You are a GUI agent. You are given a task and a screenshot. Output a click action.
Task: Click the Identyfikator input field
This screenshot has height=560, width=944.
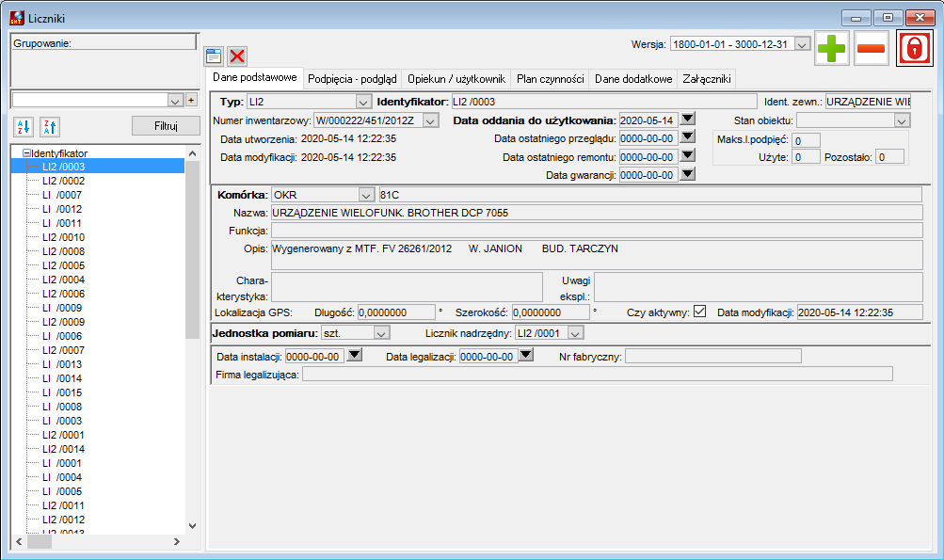tap(604, 102)
